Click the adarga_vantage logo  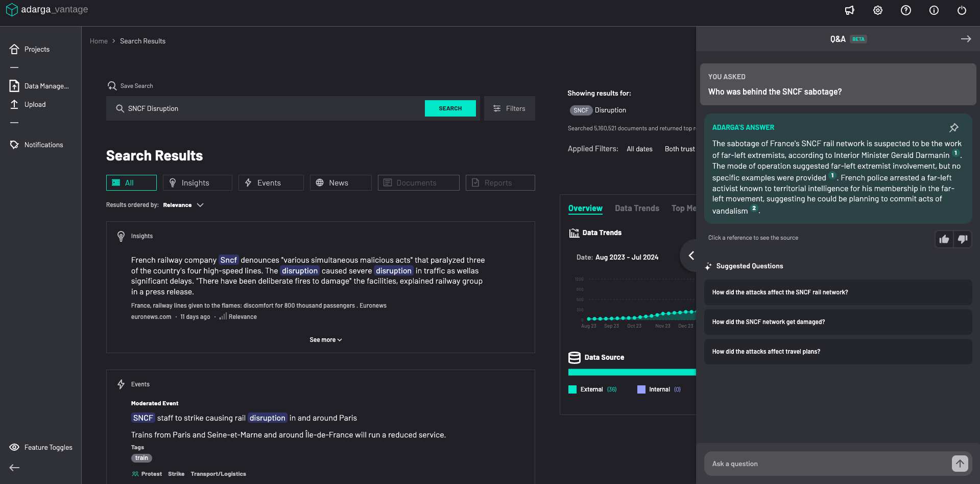(47, 10)
